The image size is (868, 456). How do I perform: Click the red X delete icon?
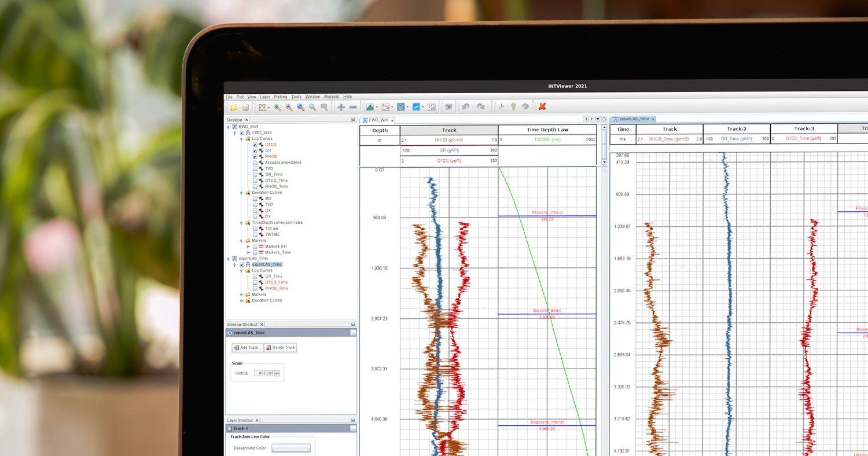point(542,107)
